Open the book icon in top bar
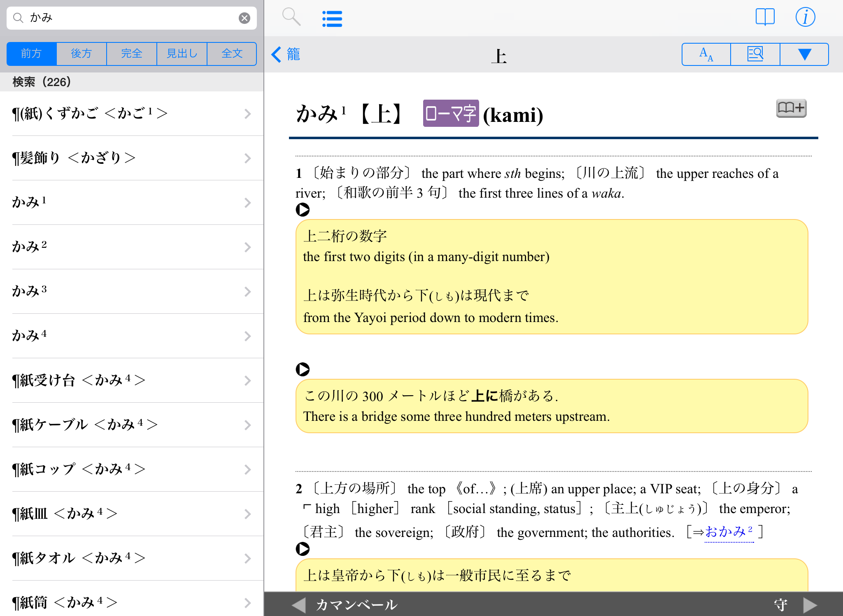Viewport: 843px width, 616px height. click(765, 17)
